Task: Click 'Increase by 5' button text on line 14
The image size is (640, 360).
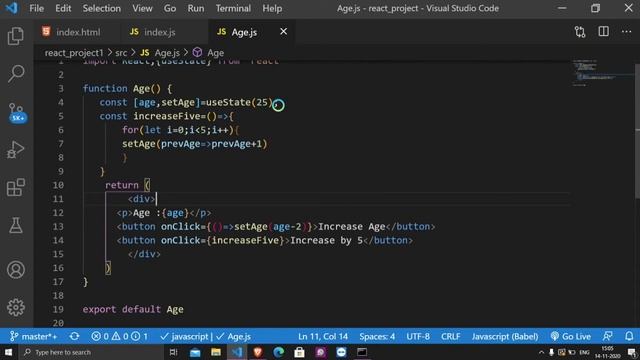Action: point(326,240)
